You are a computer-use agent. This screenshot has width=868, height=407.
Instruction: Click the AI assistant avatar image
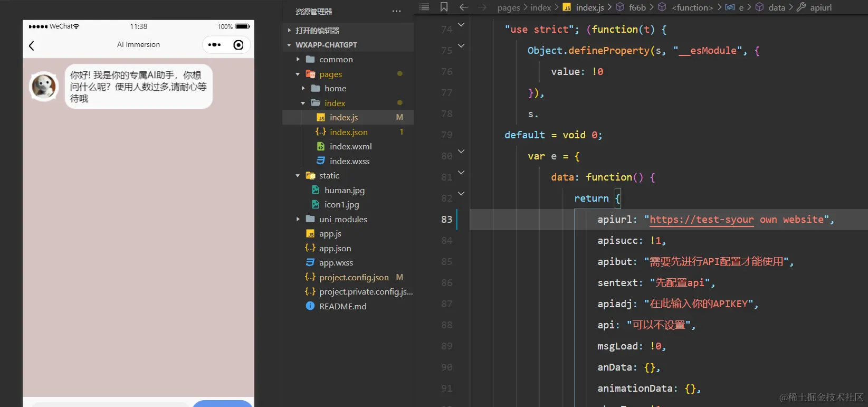tap(43, 86)
